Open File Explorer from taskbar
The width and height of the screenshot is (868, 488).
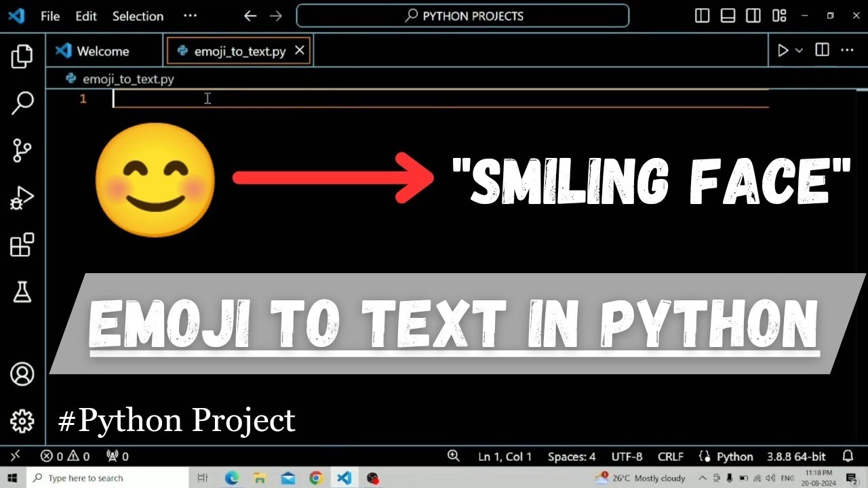pyautogui.click(x=260, y=478)
